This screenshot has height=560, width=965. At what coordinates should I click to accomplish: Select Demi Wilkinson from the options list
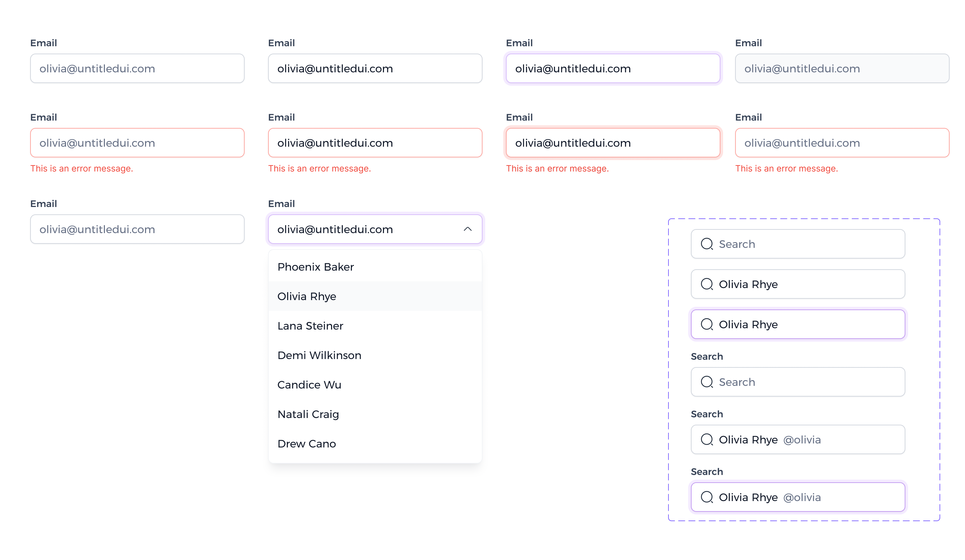(x=375, y=355)
